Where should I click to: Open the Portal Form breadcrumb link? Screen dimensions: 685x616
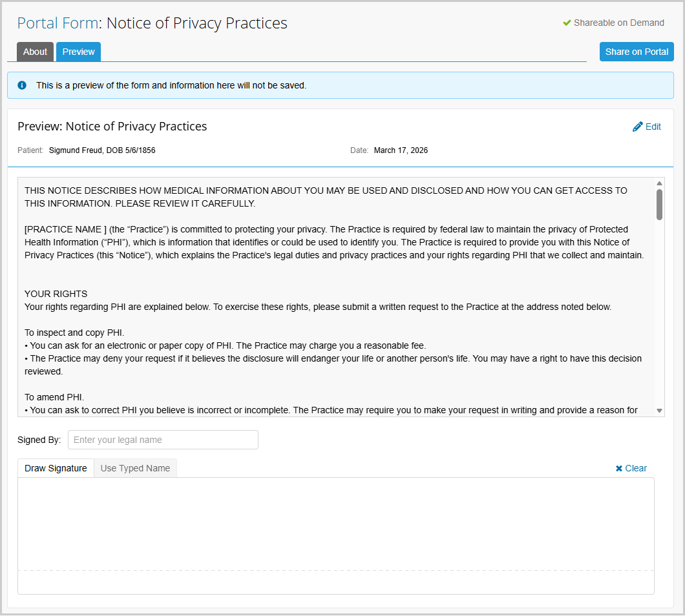(58, 23)
